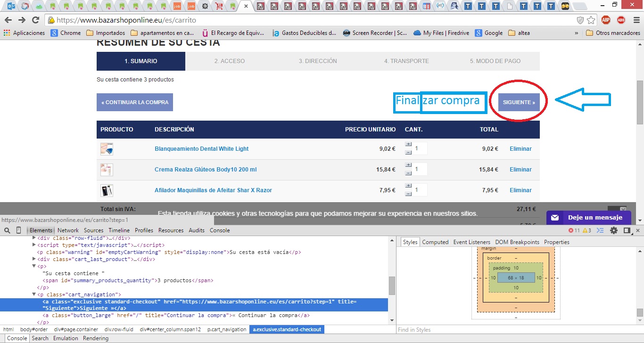The height and width of the screenshot is (343, 644).
Task: Open the 'My Files | Firedrive' bookmark
Action: 441,33
